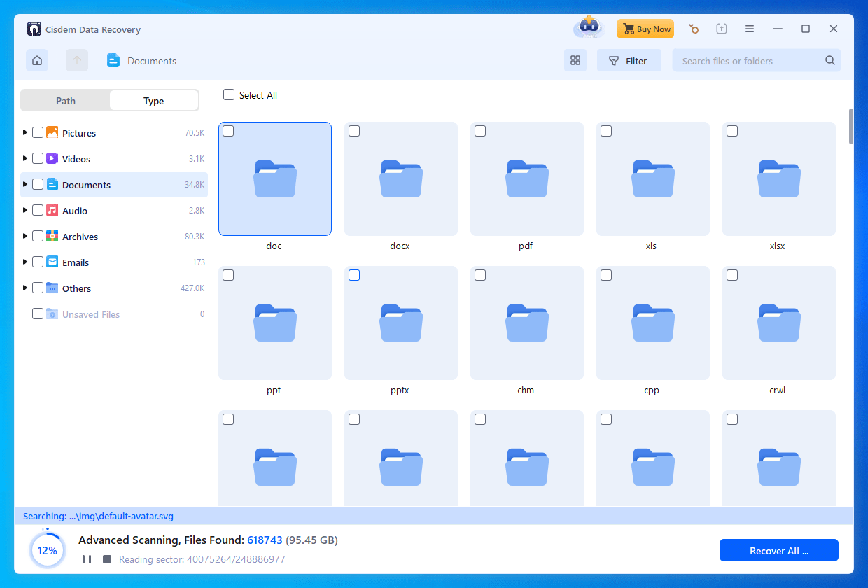Open the cpp folder thumbnail
Viewport: 868px width, 588px height.
coord(653,323)
